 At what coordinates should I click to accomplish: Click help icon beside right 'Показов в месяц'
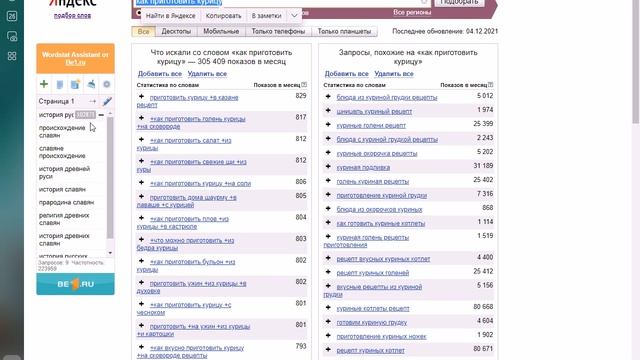pyautogui.click(x=491, y=84)
